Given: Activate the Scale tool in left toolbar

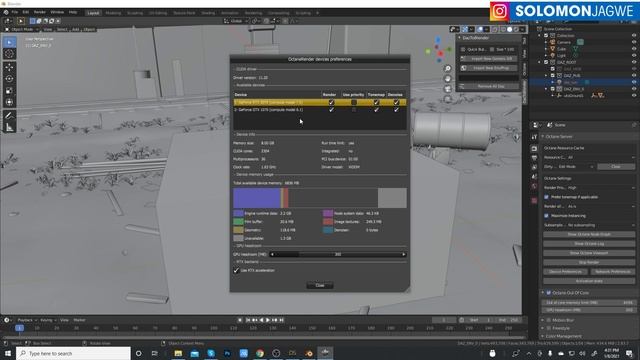Looking at the screenshot, I should click(x=9, y=91).
